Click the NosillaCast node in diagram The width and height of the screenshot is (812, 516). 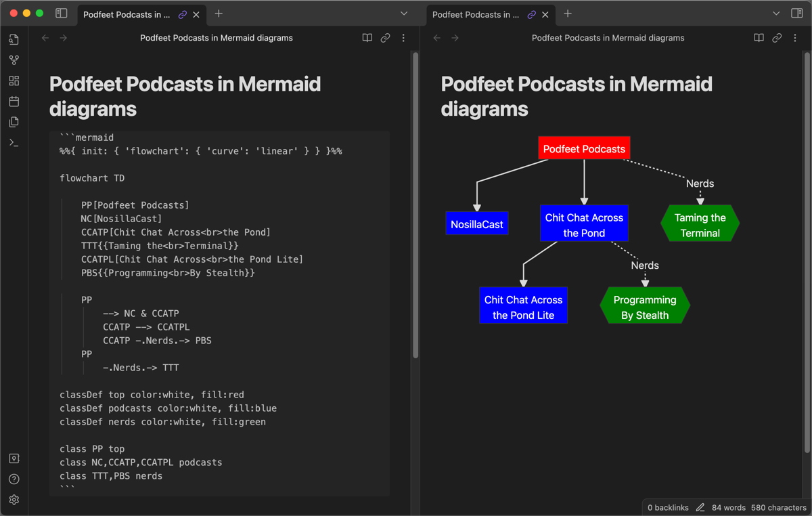point(477,224)
